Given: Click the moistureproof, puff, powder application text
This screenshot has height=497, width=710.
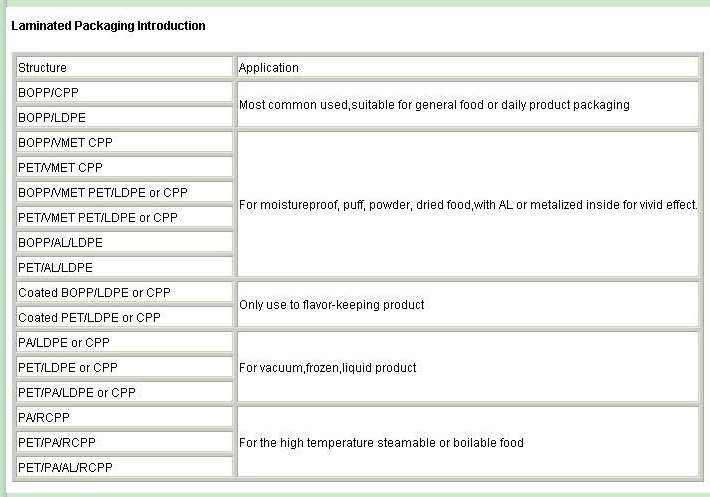Looking at the screenshot, I should 466,205.
